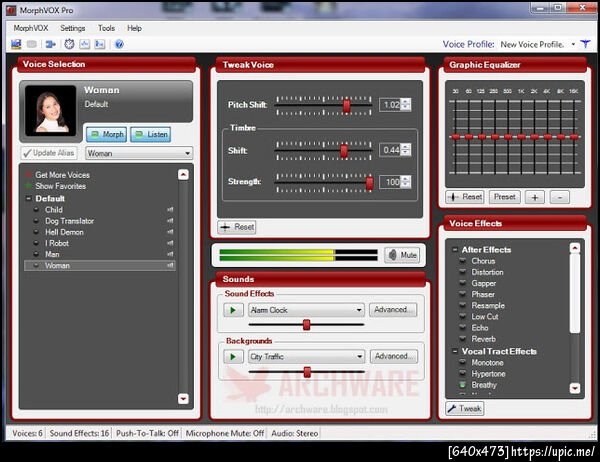Viewport: 600px width, 462px height.
Task: Adjust the Timbre Strength value spinner
Action: pyautogui.click(x=406, y=182)
